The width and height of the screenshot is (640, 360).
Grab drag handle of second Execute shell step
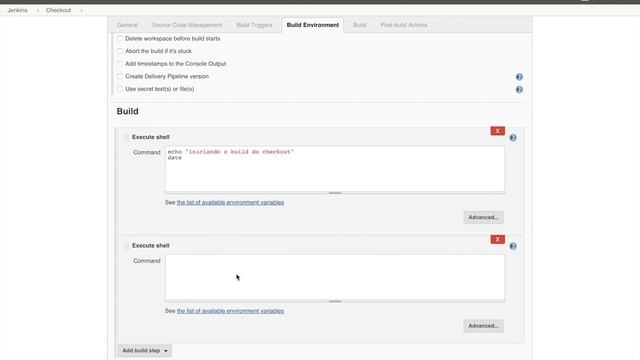click(126, 246)
